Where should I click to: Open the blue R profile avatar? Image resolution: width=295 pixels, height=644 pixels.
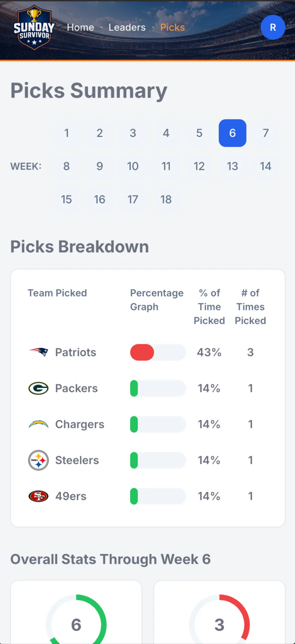coord(273,27)
